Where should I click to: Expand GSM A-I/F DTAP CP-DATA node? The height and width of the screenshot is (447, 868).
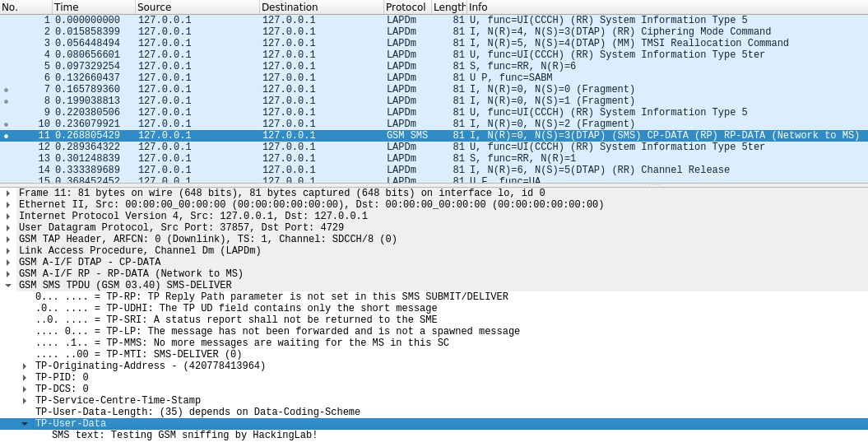pyautogui.click(x=7, y=262)
